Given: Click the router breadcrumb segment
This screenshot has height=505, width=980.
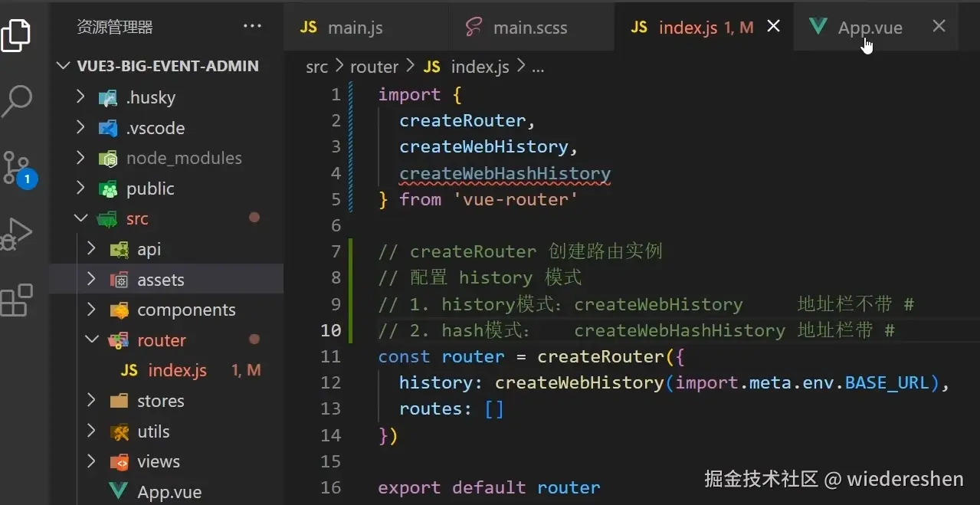Looking at the screenshot, I should [x=374, y=67].
